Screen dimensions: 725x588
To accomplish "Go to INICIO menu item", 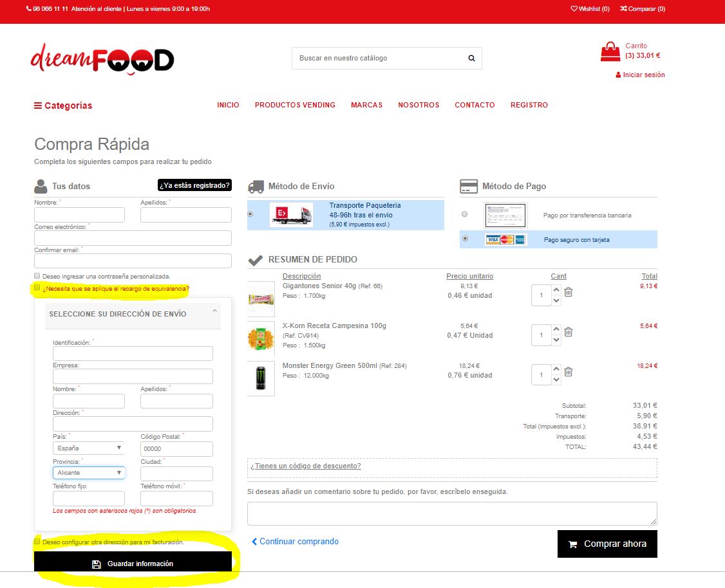I will tap(228, 105).
